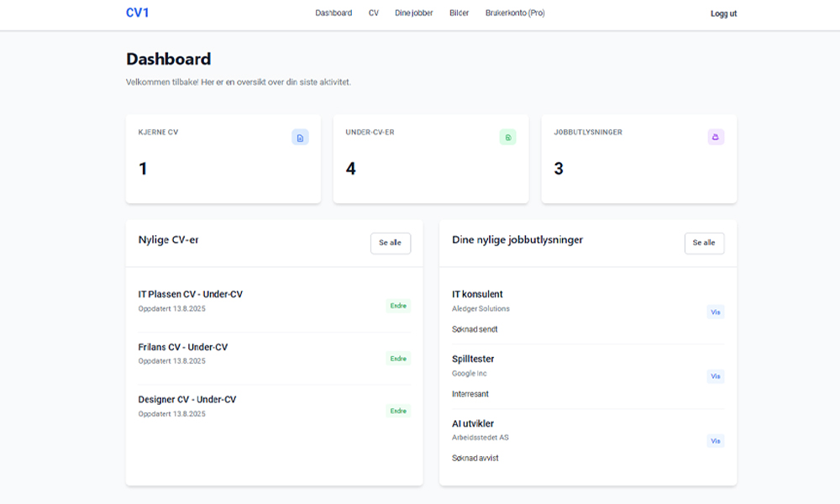Open the IT konsulent job listing
This screenshot has width=840, height=504.
[476, 294]
